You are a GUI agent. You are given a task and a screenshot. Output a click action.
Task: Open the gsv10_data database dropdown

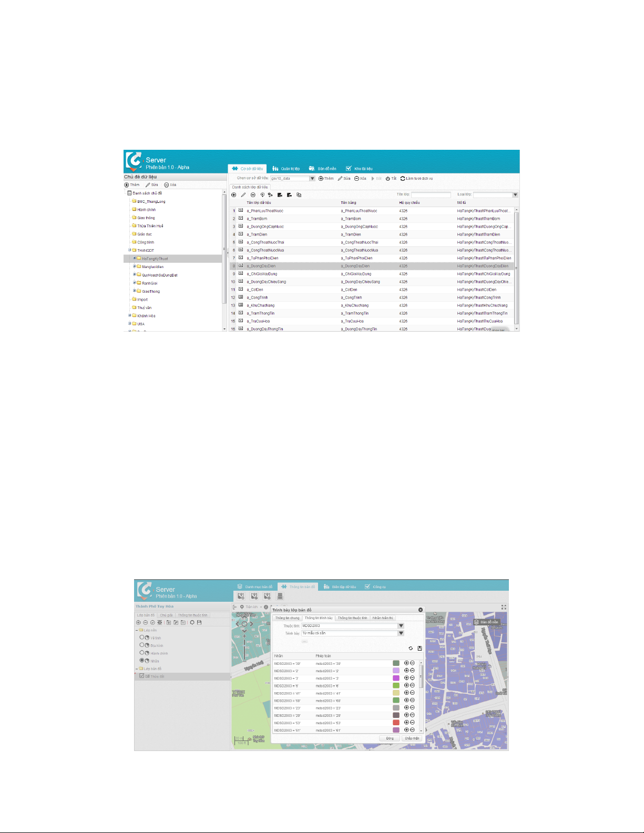tap(312, 179)
